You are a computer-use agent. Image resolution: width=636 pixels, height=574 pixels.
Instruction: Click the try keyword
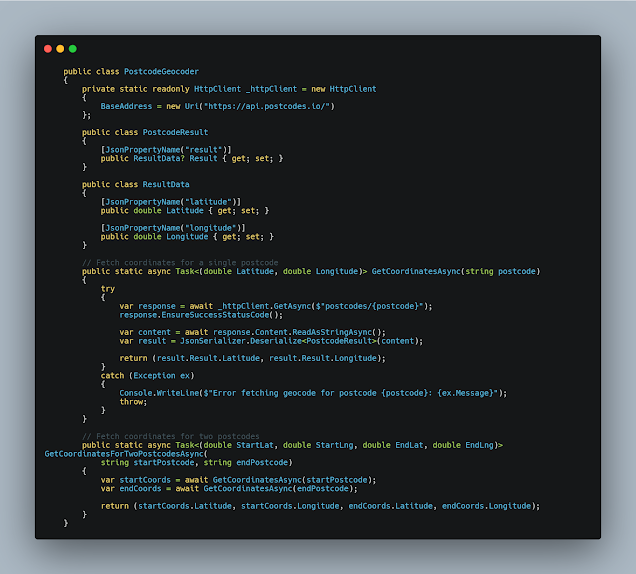click(x=108, y=289)
